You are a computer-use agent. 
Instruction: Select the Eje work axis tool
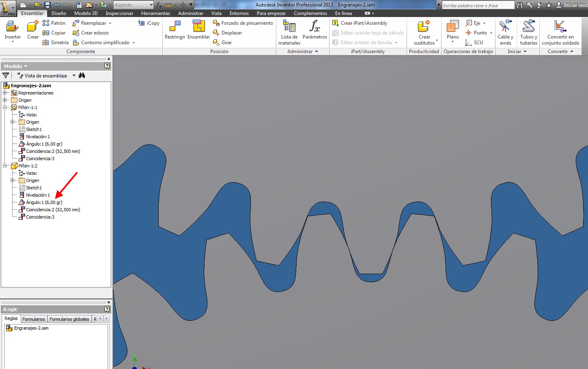click(x=476, y=23)
